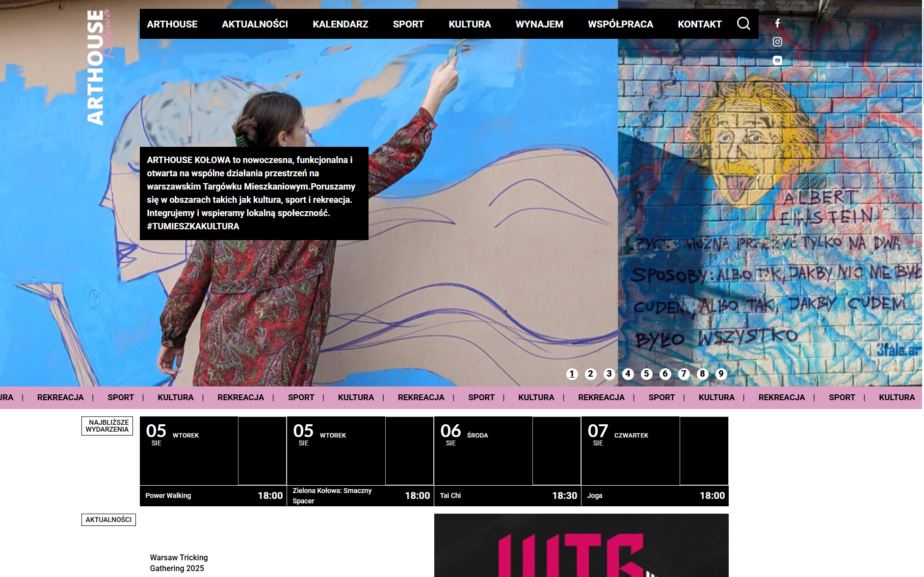Screen dimensions: 924x577
Task: Select SPORT in the top navigation
Action: (408, 24)
